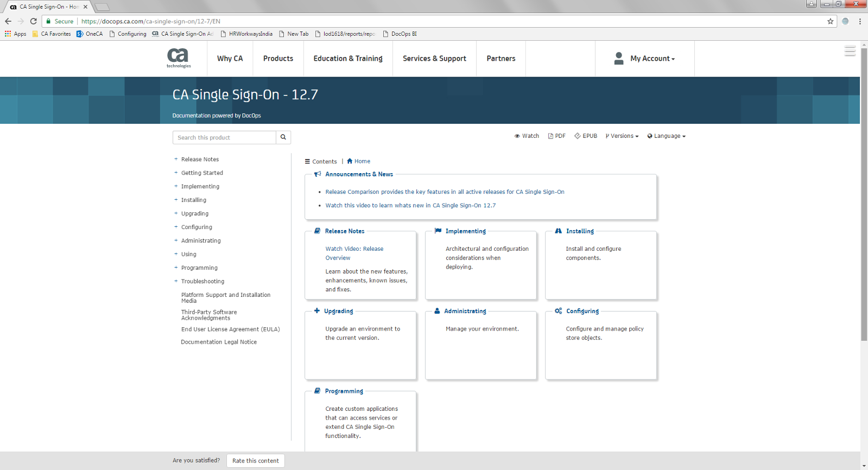Click the Administrating person icon
The height and width of the screenshot is (470, 868).
[437, 311]
